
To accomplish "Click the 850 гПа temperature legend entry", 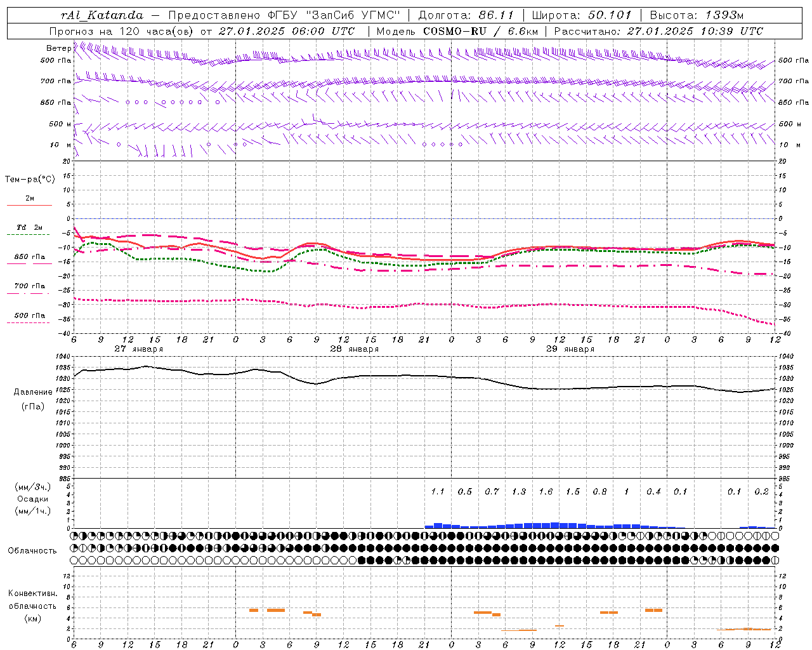I will pos(30,257).
